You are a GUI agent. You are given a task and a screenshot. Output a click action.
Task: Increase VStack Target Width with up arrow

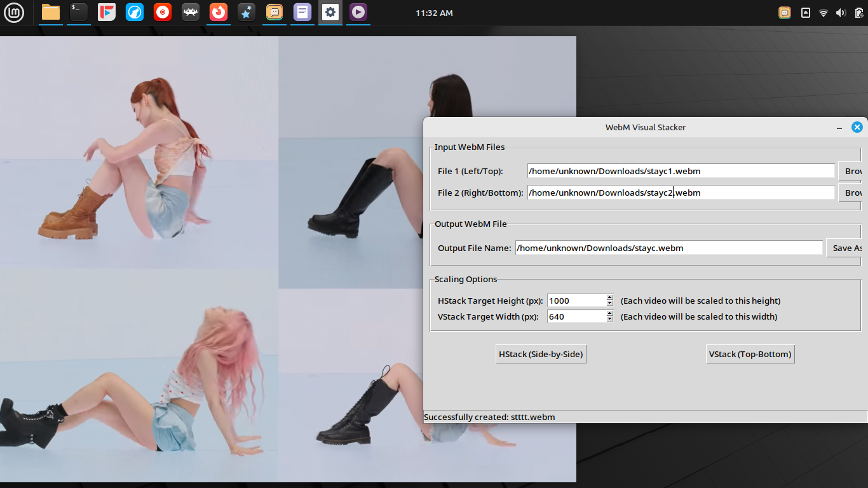pyautogui.click(x=610, y=313)
